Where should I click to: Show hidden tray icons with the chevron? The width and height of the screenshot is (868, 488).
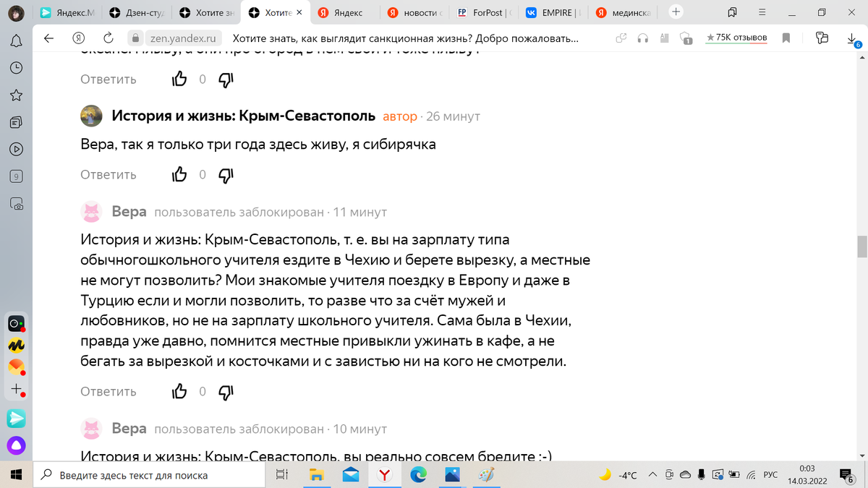click(654, 475)
